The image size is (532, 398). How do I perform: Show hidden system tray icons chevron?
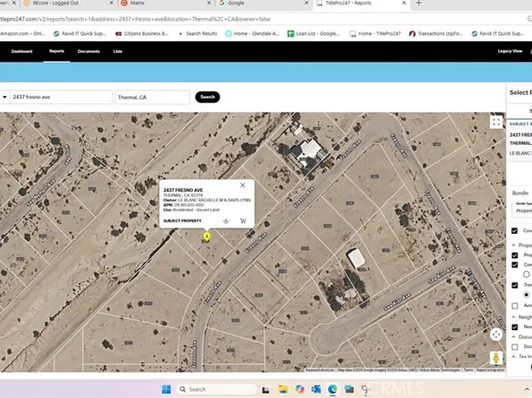click(527, 389)
